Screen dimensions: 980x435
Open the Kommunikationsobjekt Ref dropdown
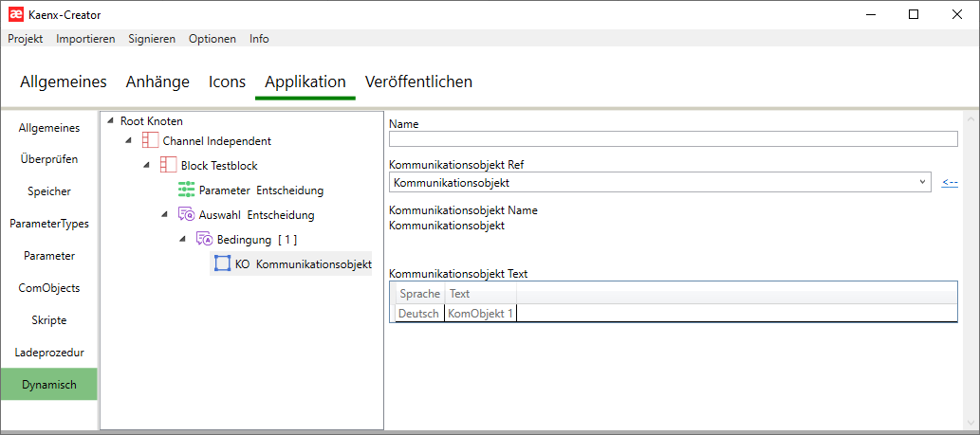tap(922, 182)
